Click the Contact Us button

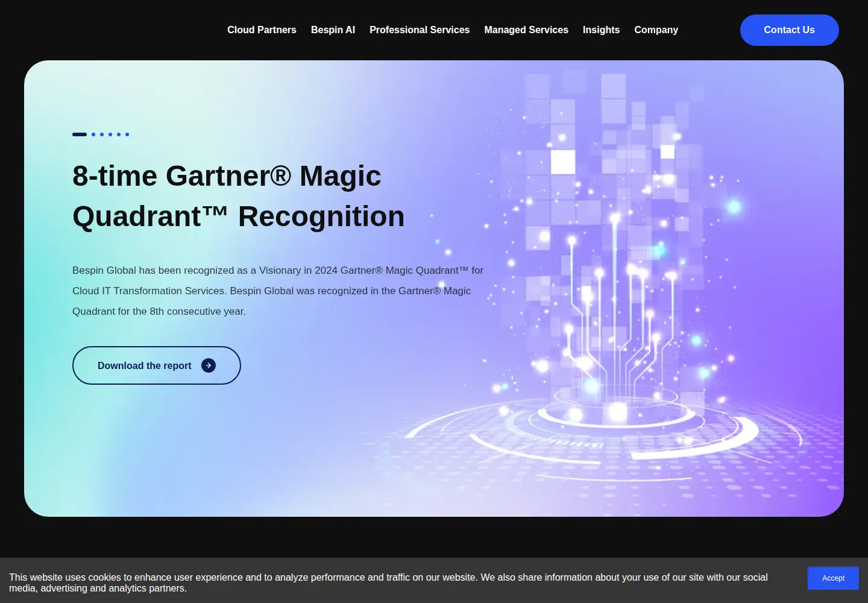click(789, 30)
